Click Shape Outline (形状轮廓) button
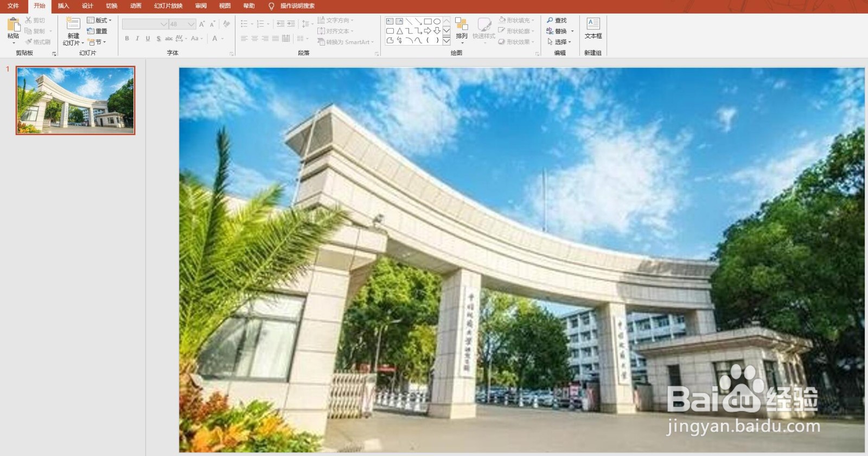 [x=516, y=31]
